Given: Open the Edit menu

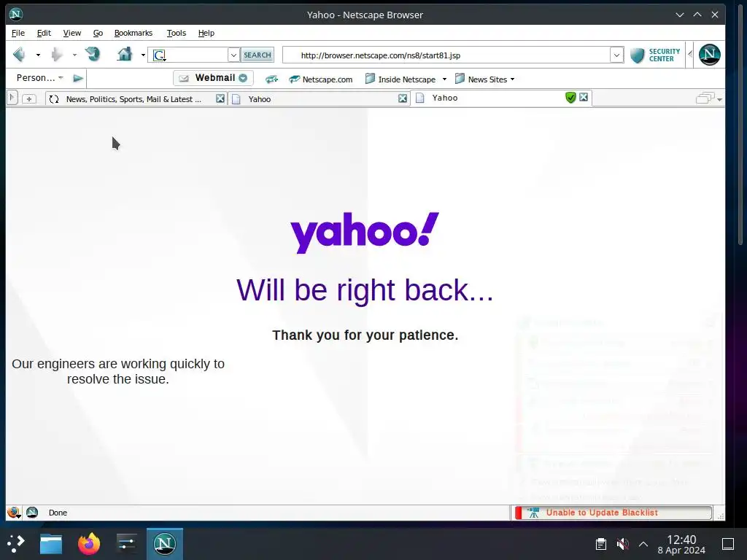Looking at the screenshot, I should click(44, 33).
